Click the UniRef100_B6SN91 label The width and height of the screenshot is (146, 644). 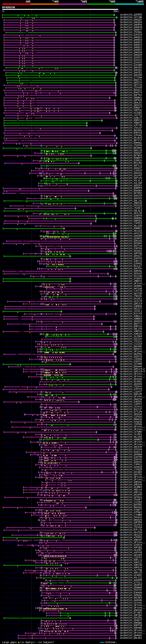131,148
